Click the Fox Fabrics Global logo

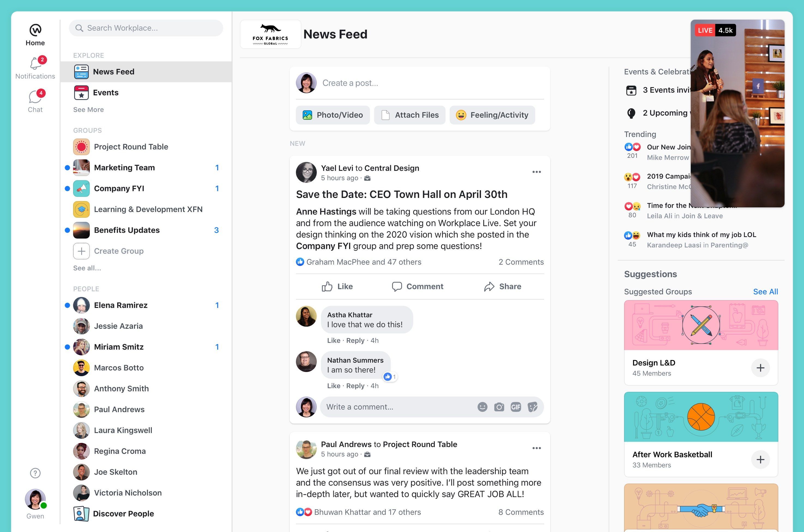(270, 34)
